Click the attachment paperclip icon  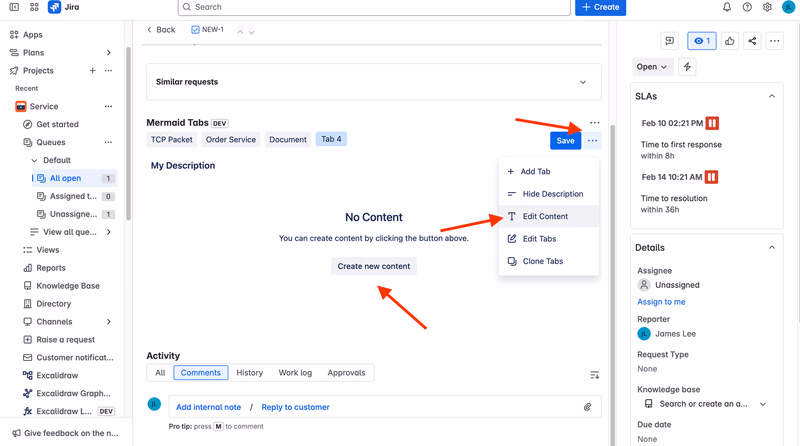[x=587, y=407]
